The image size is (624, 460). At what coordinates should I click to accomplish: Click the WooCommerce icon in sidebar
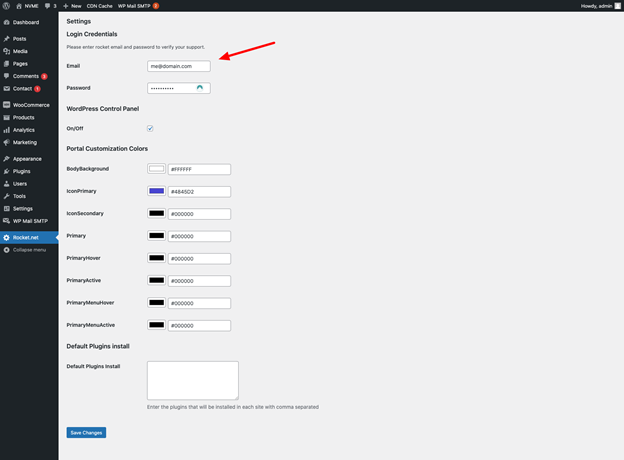coord(6,105)
